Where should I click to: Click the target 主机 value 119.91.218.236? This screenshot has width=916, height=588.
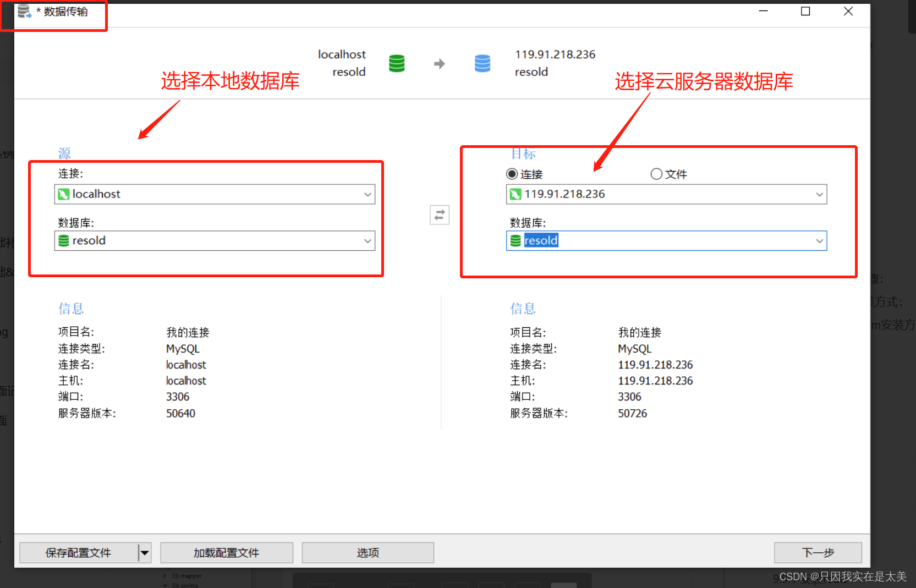655,381
